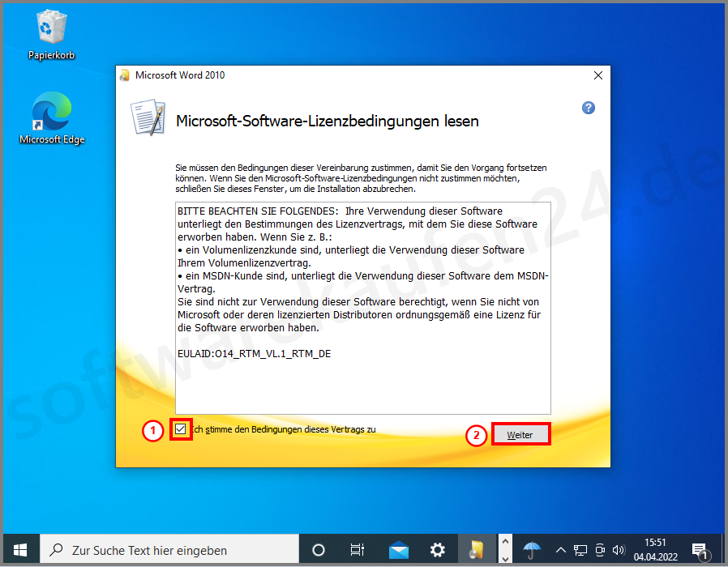Screen dimensions: 728x567
Task: Click the search magnifier icon in taskbar
Action: tap(56, 550)
